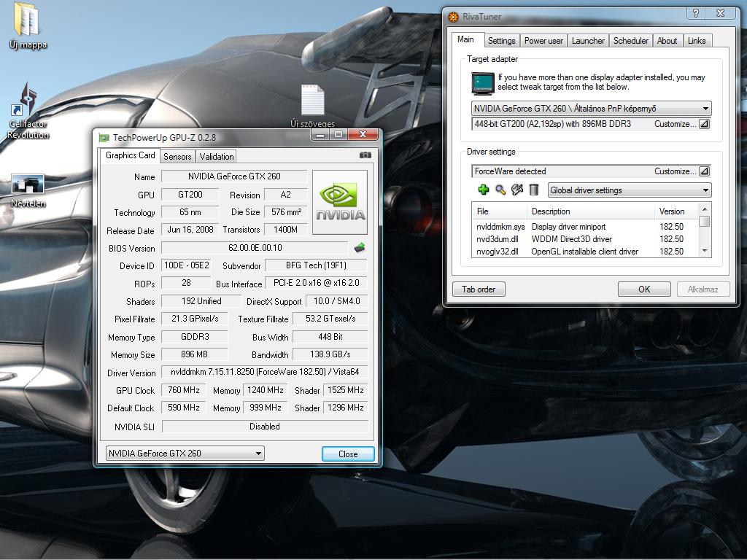
Task: Click the GPU-Z screenshot camera icon
Action: point(365,155)
